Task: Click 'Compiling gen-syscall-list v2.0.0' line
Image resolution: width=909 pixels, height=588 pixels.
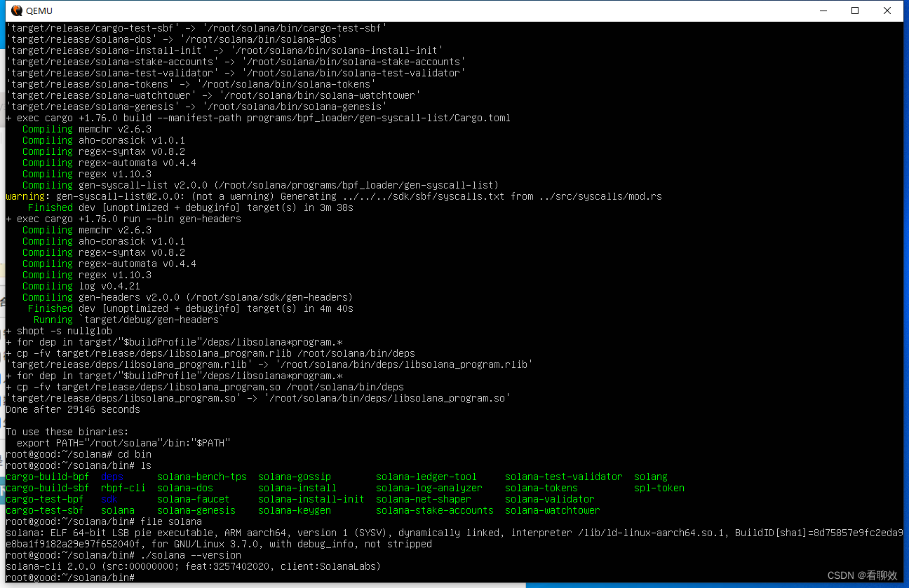Action: pos(261,185)
